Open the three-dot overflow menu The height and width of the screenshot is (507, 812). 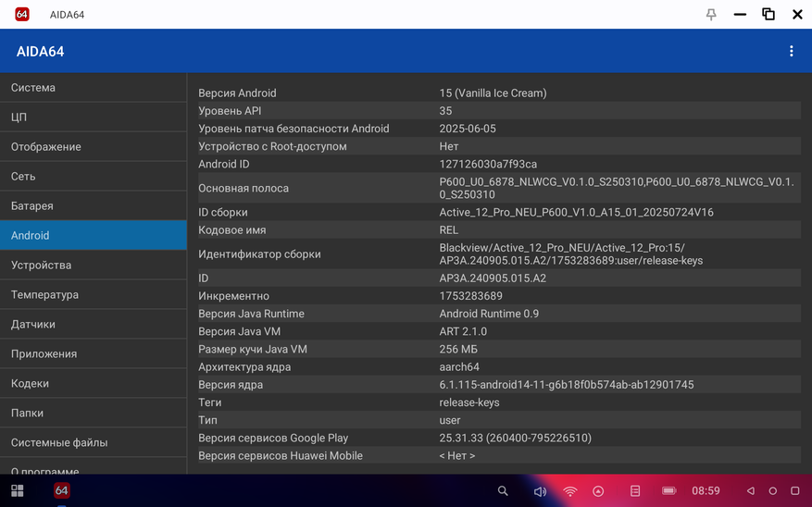coord(791,52)
